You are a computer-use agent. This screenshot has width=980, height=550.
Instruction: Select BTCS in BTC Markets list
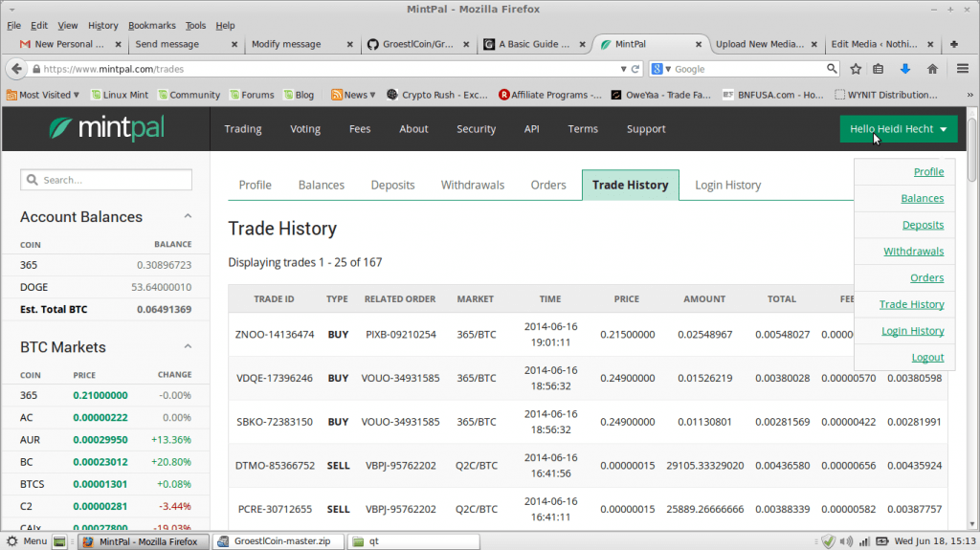pyautogui.click(x=105, y=484)
